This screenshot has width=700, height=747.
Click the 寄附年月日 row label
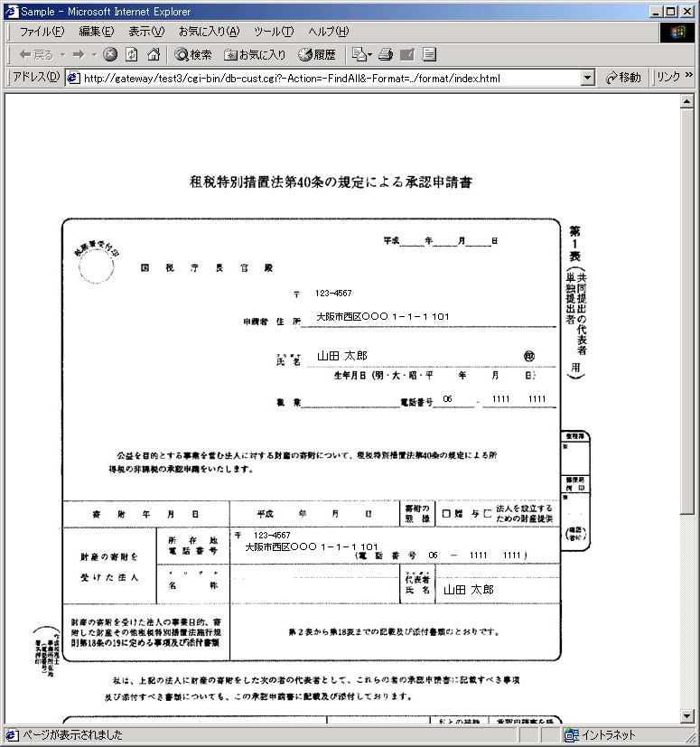coord(145,514)
